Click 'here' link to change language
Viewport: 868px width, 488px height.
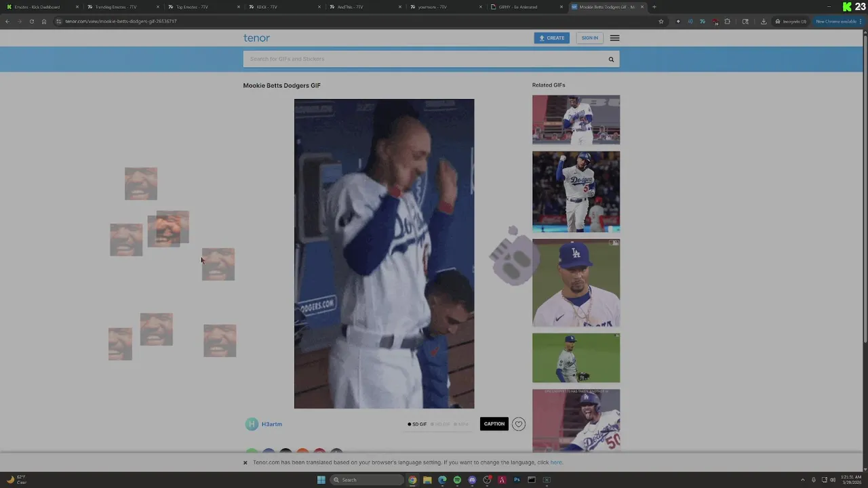556,463
